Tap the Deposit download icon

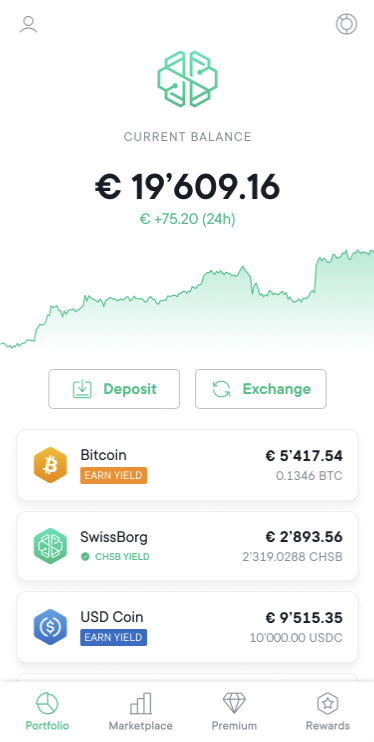[x=82, y=389]
